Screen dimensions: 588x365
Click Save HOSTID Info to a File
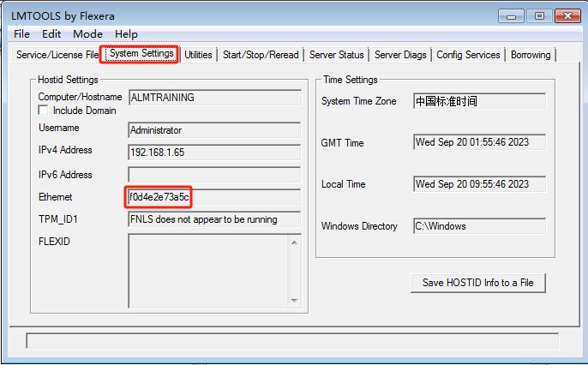(478, 283)
